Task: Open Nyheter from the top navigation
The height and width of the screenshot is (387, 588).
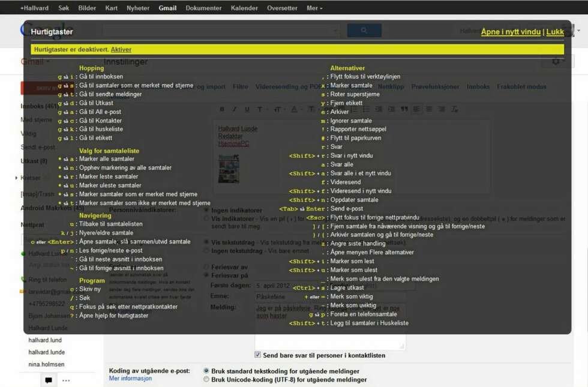Action: pos(138,8)
